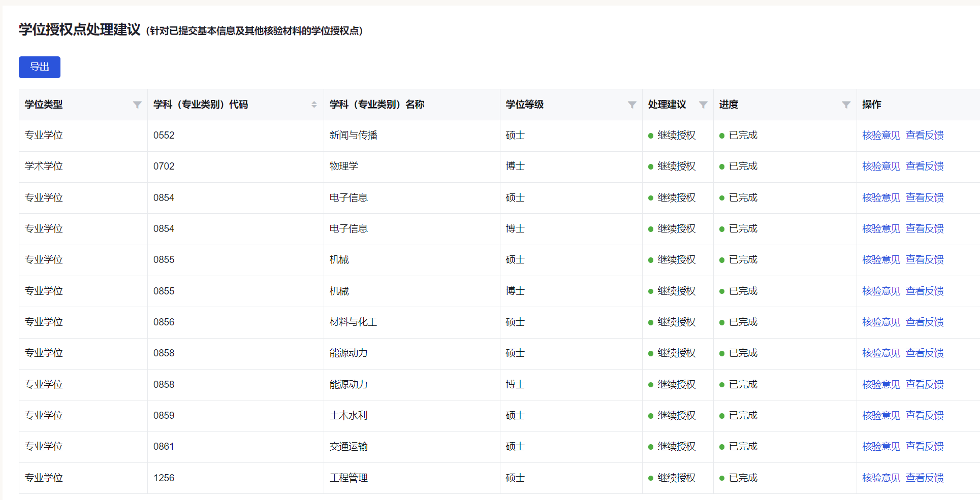The height and width of the screenshot is (500, 980).
Task: Open 核验意见 for 物理学 row
Action: 881,166
